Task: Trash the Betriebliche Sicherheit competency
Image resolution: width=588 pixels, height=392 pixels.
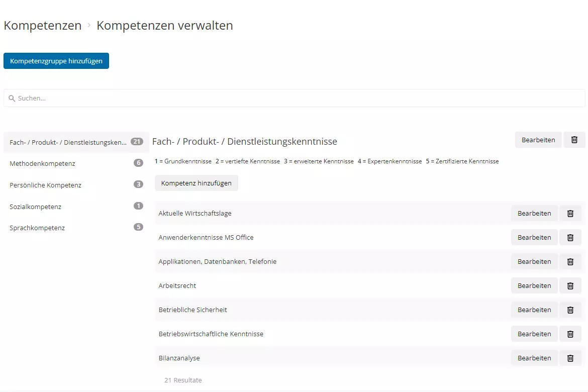Action: point(570,310)
